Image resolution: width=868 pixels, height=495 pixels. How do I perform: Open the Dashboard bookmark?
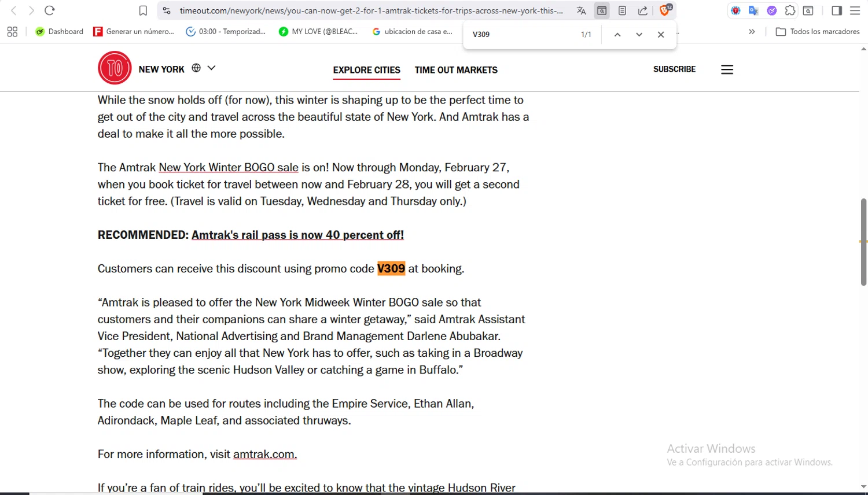[x=59, y=32]
